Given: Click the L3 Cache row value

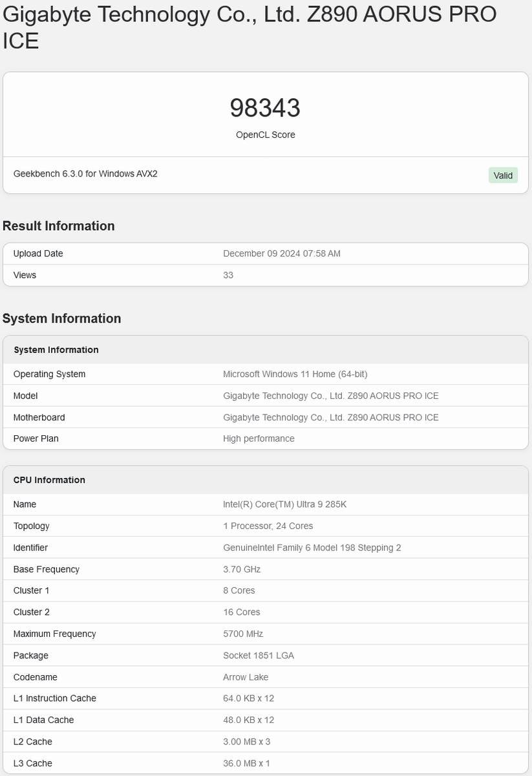Looking at the screenshot, I should click(246, 763).
